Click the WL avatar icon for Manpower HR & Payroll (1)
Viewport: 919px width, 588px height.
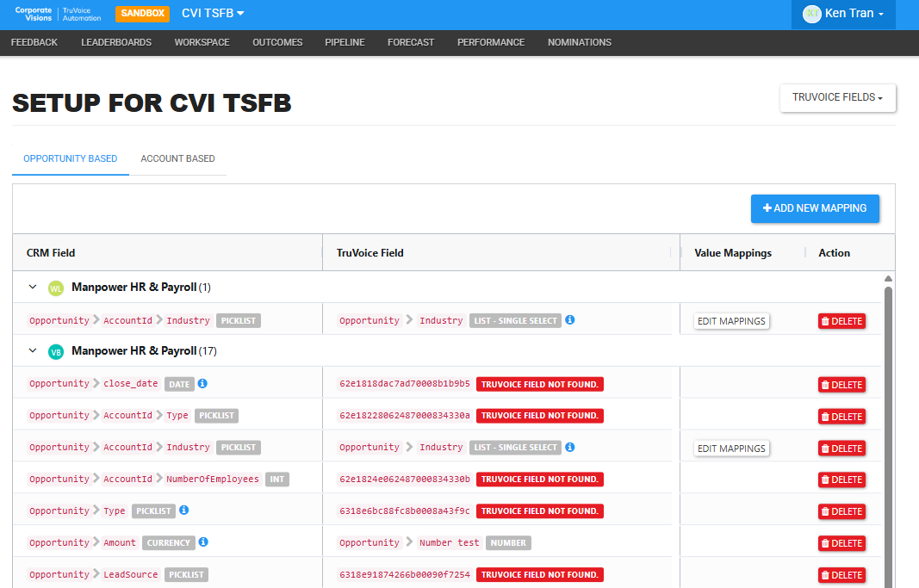click(56, 288)
